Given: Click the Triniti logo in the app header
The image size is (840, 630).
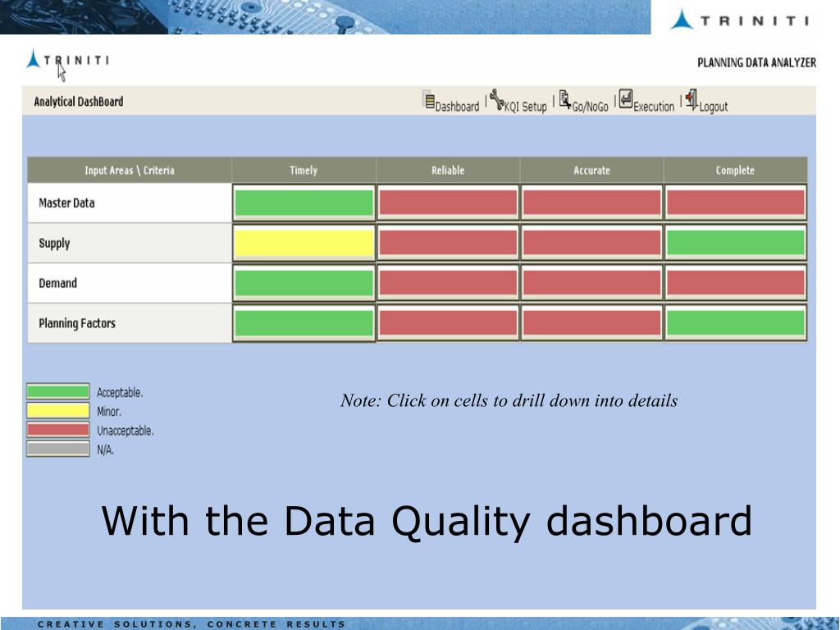Looking at the screenshot, I should point(67,60).
